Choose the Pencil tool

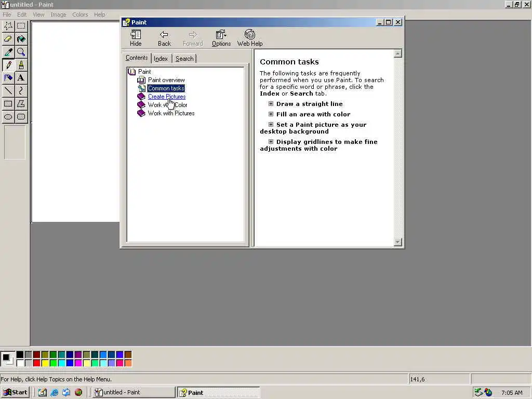pyautogui.click(x=8, y=65)
